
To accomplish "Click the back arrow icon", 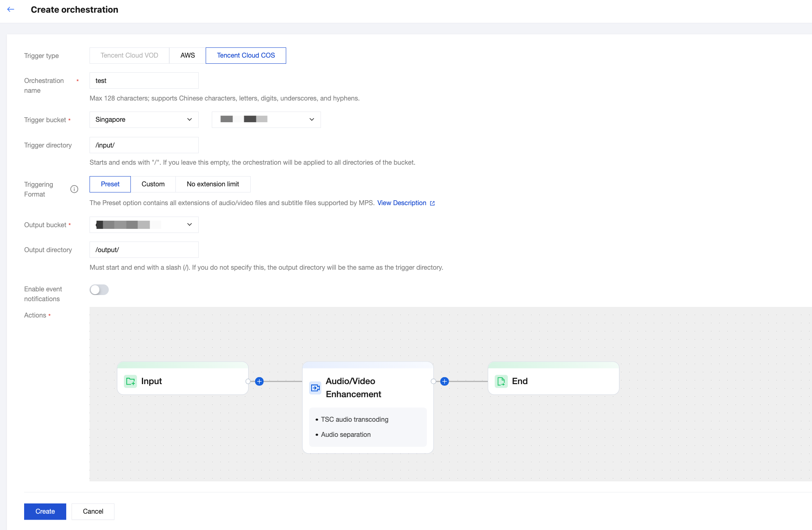I will (11, 9).
